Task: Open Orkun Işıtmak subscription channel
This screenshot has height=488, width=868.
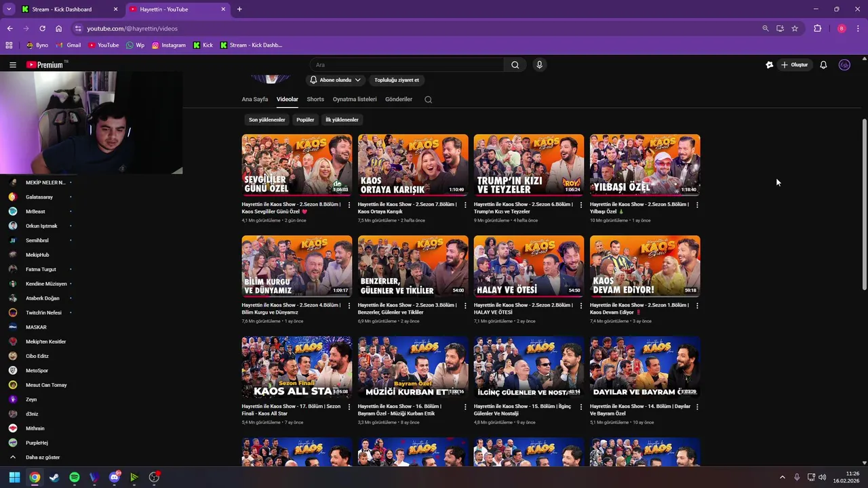Action: [41, 226]
